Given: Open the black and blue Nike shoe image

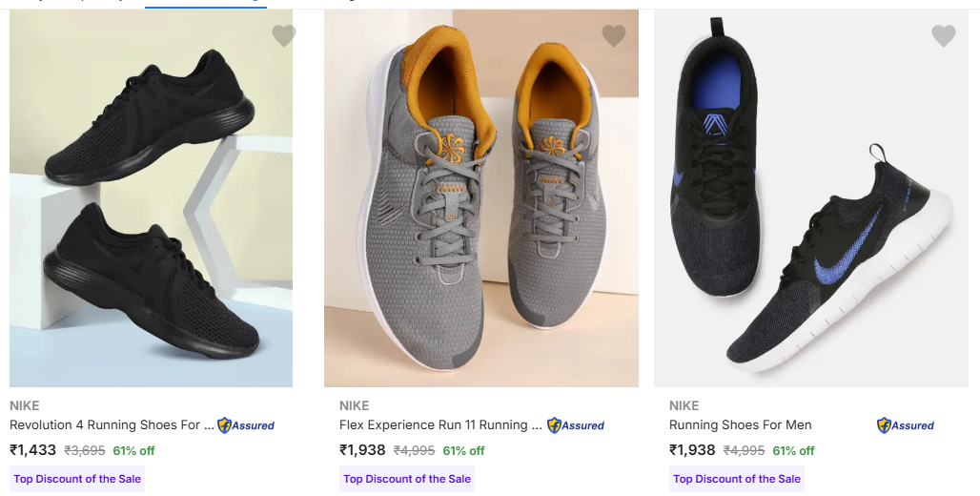Looking at the screenshot, I should 810,200.
